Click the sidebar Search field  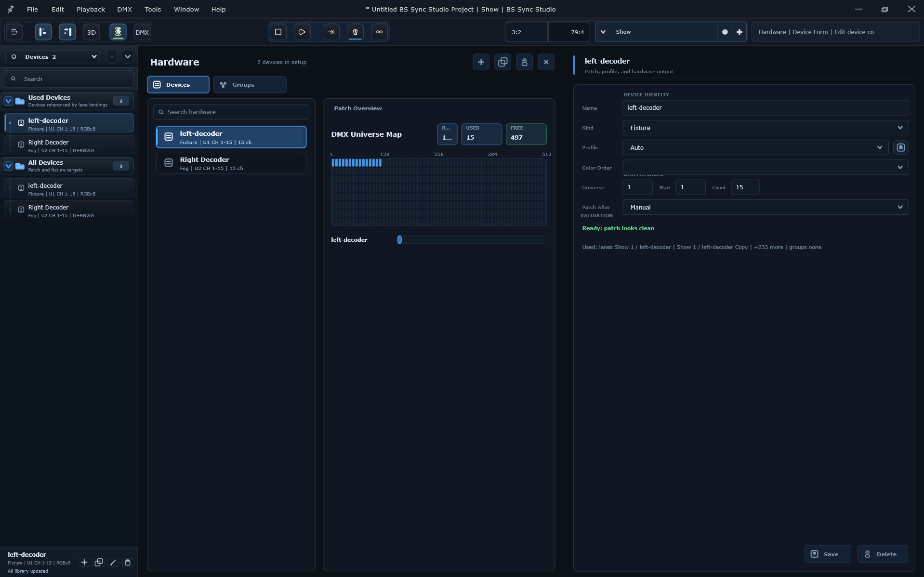pyautogui.click(x=68, y=79)
